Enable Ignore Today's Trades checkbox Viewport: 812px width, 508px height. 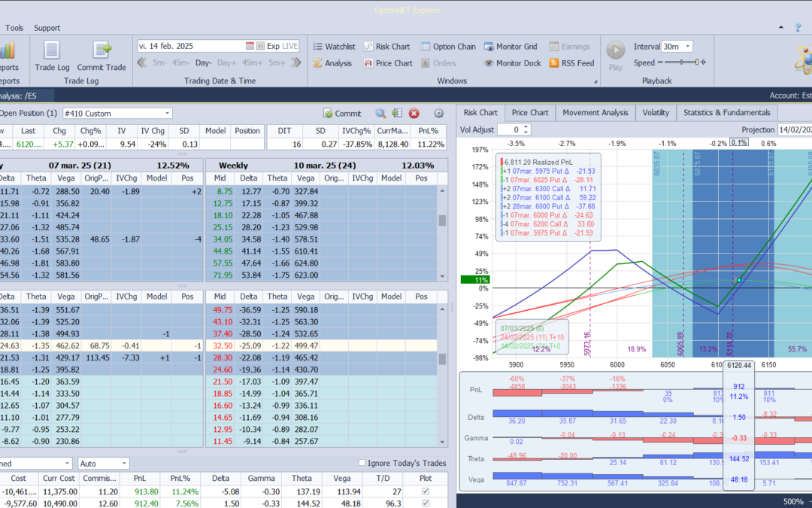pos(362,463)
